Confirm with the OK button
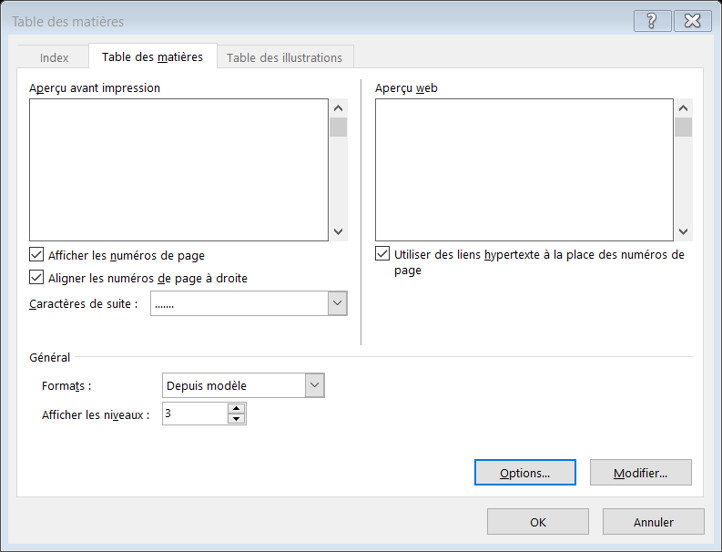The height and width of the screenshot is (552, 722). point(538,522)
